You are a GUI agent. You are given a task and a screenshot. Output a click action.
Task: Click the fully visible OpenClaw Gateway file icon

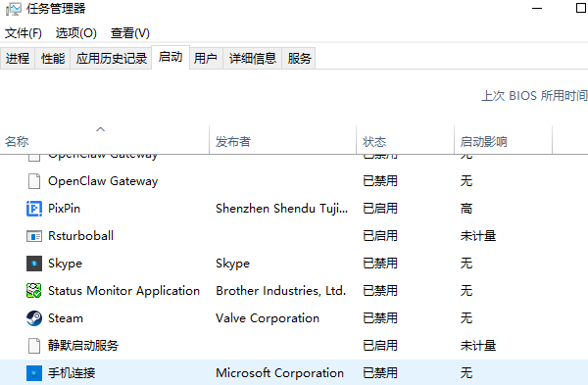34,181
